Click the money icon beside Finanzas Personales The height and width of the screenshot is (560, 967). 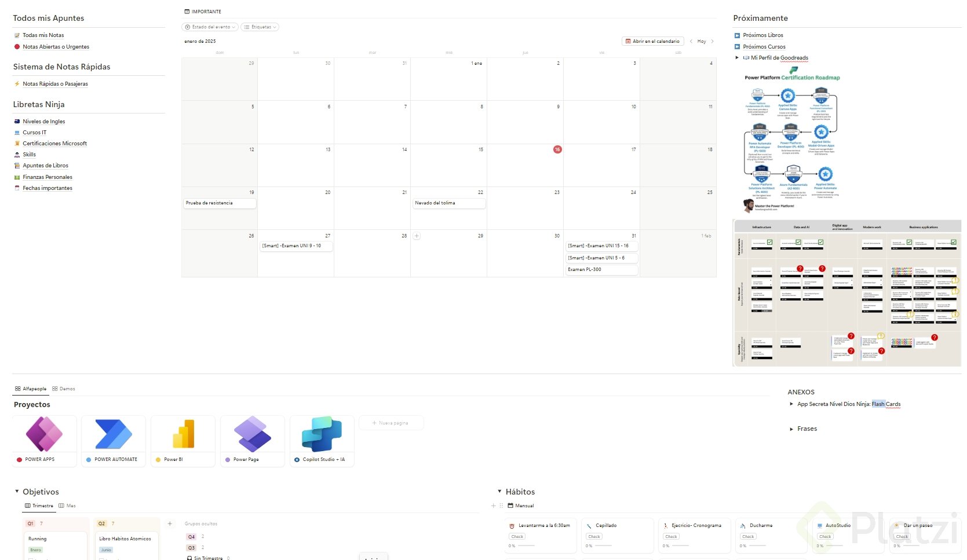coord(17,177)
